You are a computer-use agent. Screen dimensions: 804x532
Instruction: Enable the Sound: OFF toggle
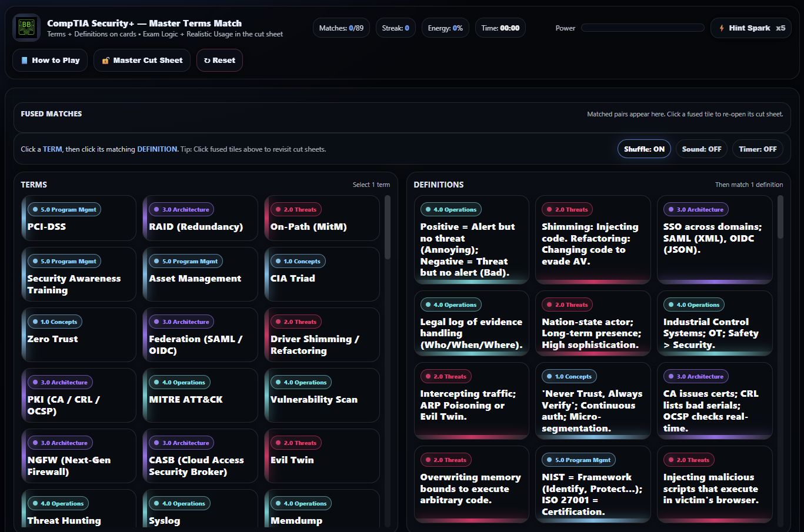[701, 149]
